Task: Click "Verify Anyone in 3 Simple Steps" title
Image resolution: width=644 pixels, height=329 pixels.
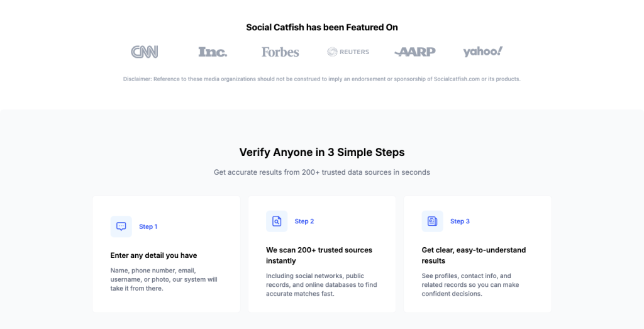Action: (x=322, y=152)
